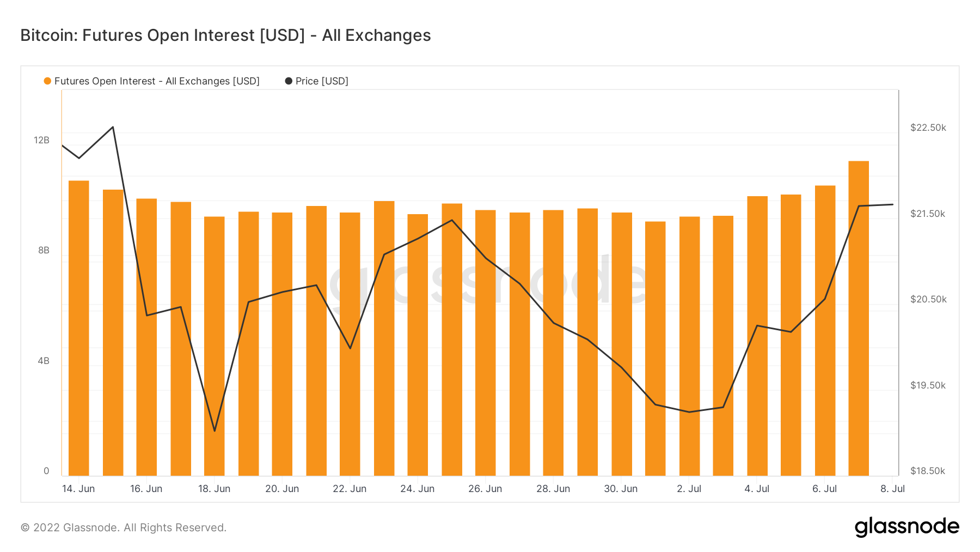Click the orange Futures Open Interest legend dot
Viewport: 980px width, 552px height.
point(47,81)
